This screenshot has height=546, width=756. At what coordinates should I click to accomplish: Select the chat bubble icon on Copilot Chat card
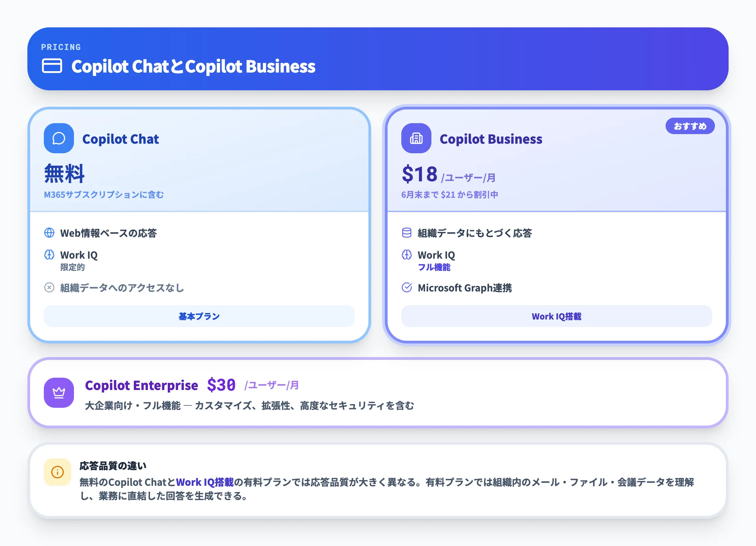[x=59, y=139]
